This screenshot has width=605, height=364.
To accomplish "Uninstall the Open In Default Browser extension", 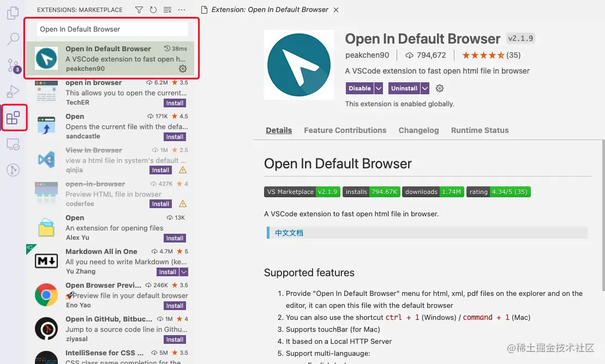I will 404,88.
